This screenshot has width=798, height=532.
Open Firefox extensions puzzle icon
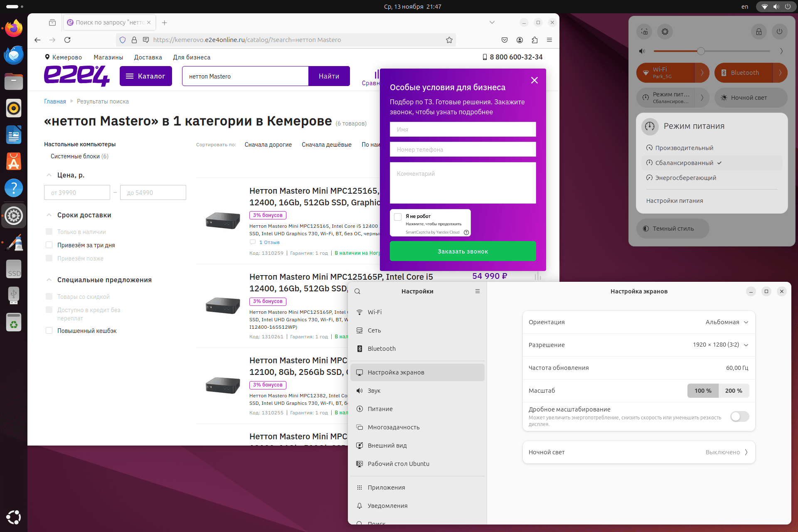[x=534, y=40]
